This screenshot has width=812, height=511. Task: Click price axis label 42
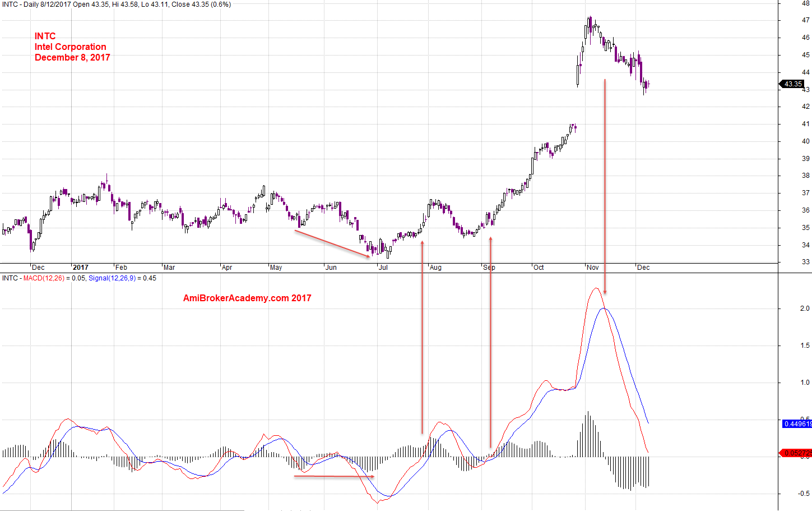coord(806,107)
